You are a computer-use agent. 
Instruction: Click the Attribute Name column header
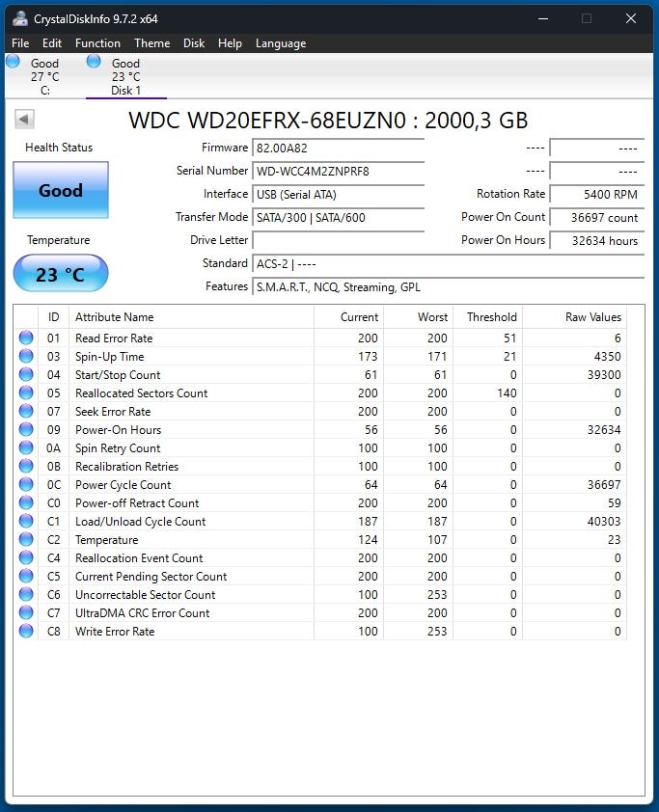[191, 317]
